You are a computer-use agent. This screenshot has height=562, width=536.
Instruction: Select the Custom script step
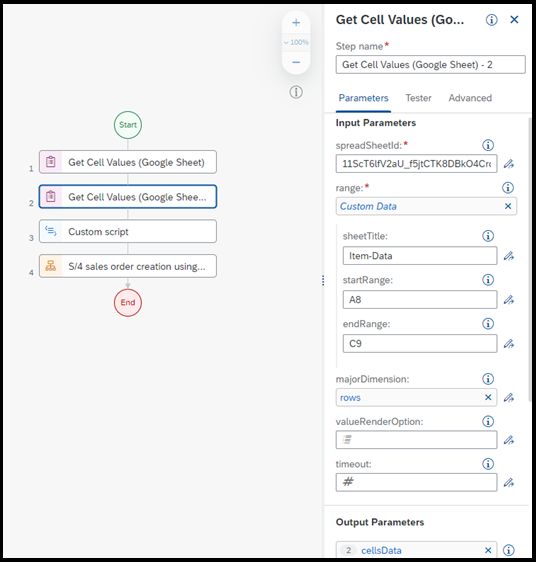point(128,232)
